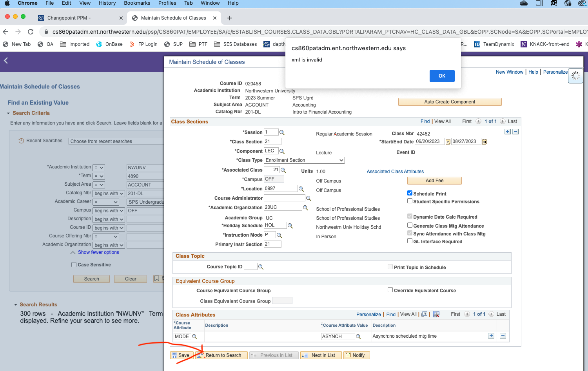Click Primary Instr Section field
This screenshot has width=588, height=371.
272,244
